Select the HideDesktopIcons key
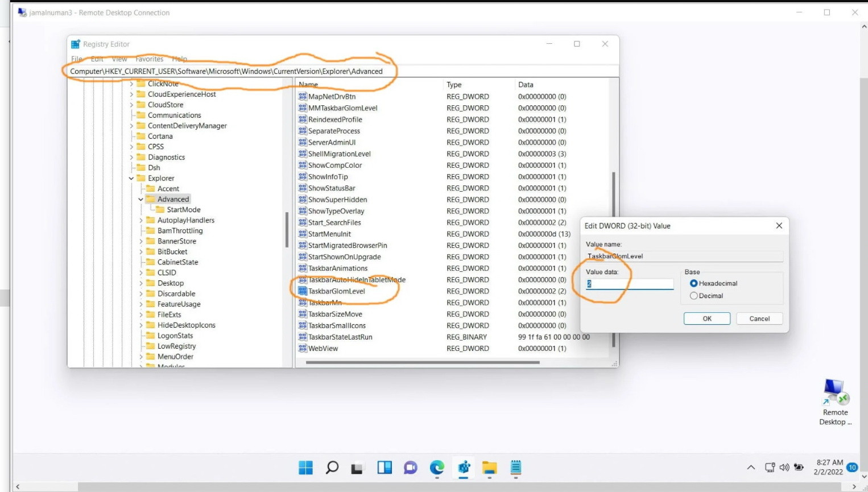Viewport: 868px width, 492px height. [x=186, y=325]
